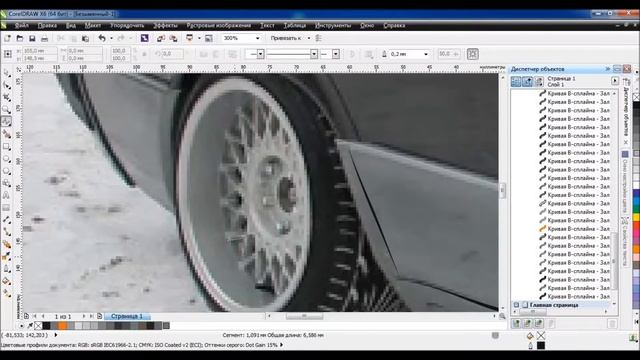Click the Save icon
Image resolution: width=640 pixels, height=360 pixels.
point(32,38)
